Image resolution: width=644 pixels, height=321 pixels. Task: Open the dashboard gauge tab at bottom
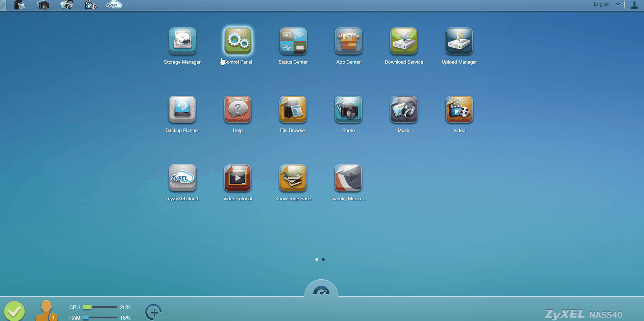(321, 288)
